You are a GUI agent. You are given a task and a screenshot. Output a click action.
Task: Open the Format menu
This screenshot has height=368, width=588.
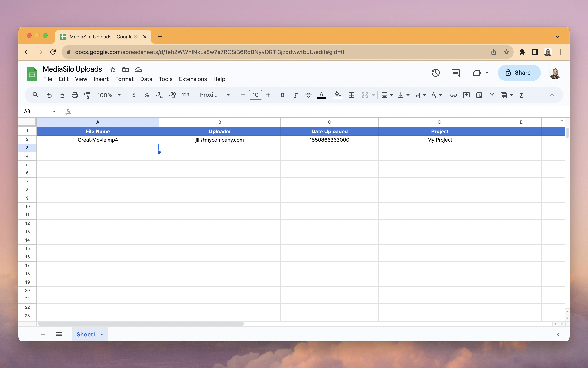click(124, 79)
